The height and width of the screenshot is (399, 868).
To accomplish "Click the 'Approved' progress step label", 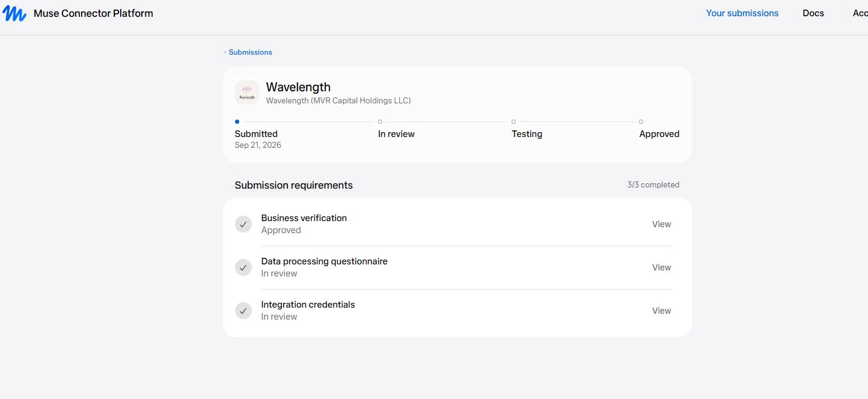I will point(659,134).
